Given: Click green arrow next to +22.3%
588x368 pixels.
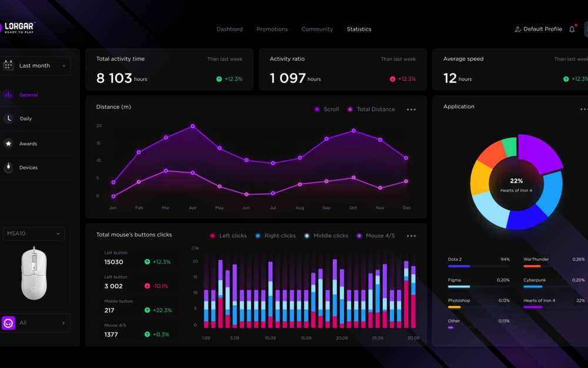Looking at the screenshot, I should [147, 310].
